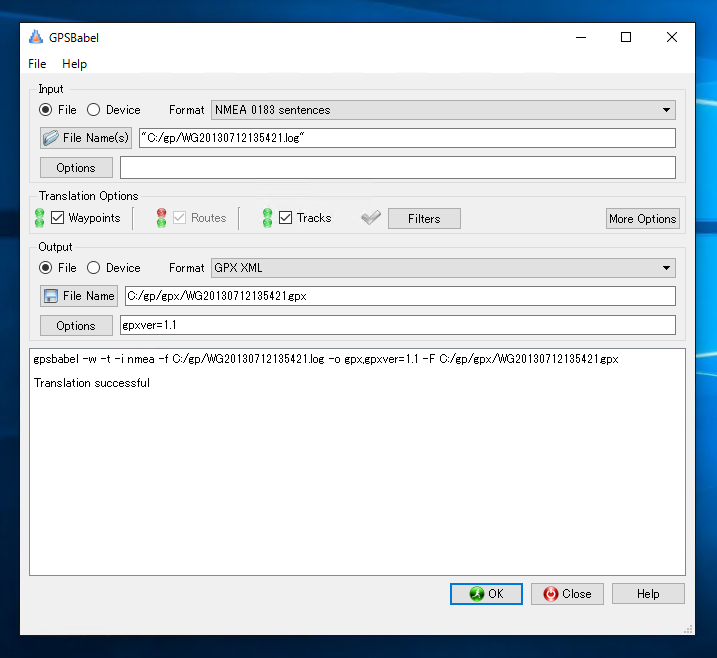The width and height of the screenshot is (717, 658).
Task: Uncheck the Waypoints checkbox
Action: pos(57,218)
